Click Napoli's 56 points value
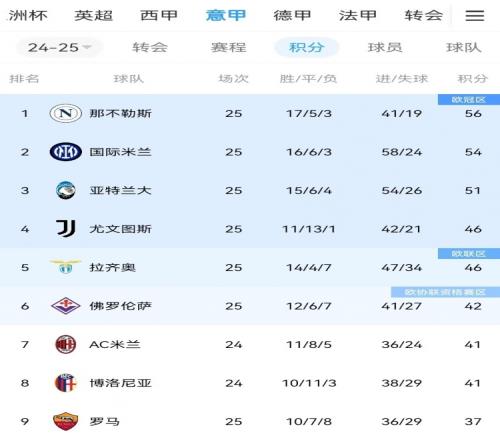Screen dimensions: 500x440 point(473,113)
